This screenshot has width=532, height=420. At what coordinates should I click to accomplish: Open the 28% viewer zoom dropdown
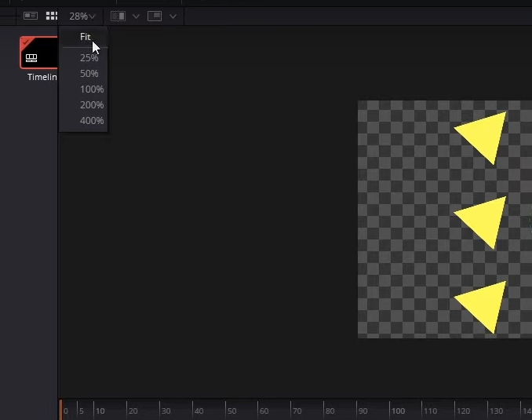tap(82, 16)
